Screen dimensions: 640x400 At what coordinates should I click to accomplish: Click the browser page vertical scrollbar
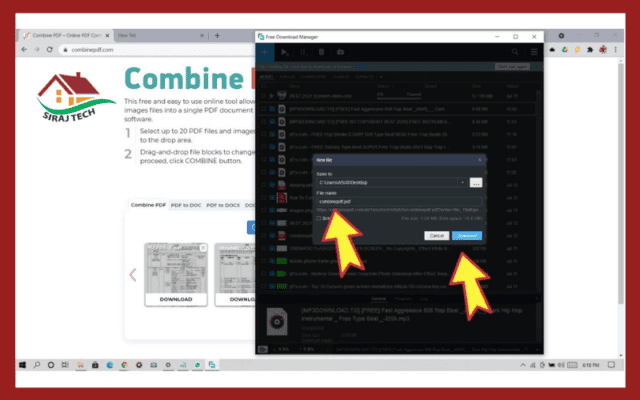(x=621, y=184)
